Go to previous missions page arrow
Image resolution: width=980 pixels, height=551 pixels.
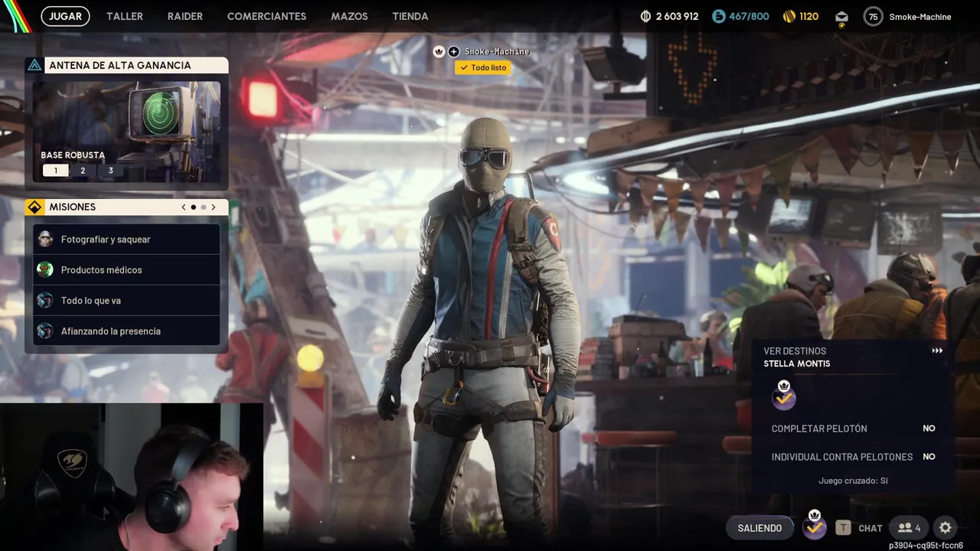[184, 207]
